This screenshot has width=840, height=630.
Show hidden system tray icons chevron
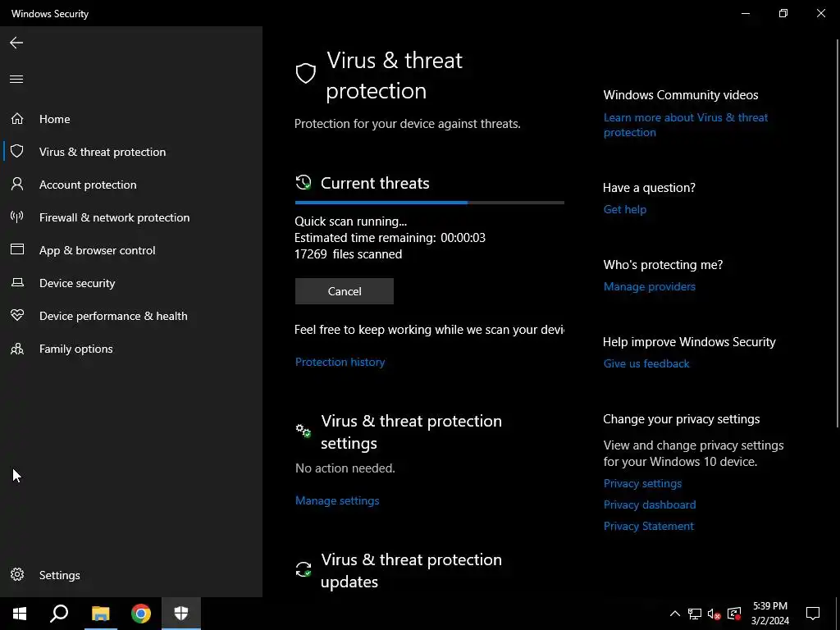[x=675, y=614]
